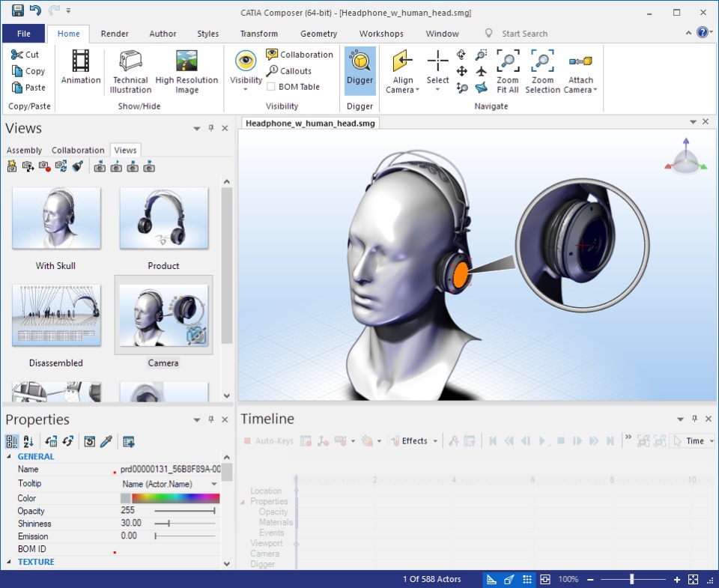Screen dimensions: 719x588
Task: Select the Disassembled view thumbnail
Action: tap(57, 315)
